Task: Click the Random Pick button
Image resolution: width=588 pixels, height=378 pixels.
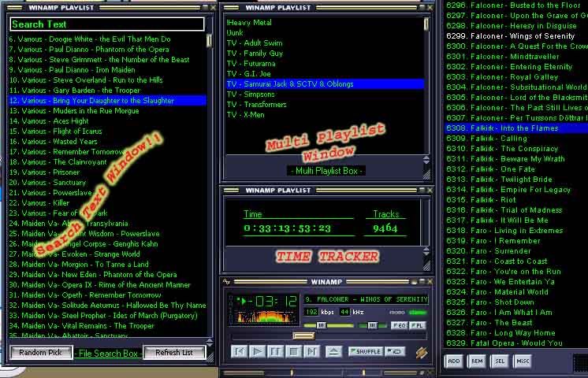Action: click(x=40, y=353)
